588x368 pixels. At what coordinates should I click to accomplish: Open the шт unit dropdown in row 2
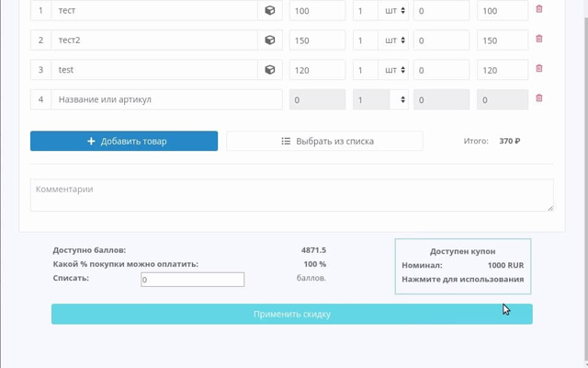point(393,40)
